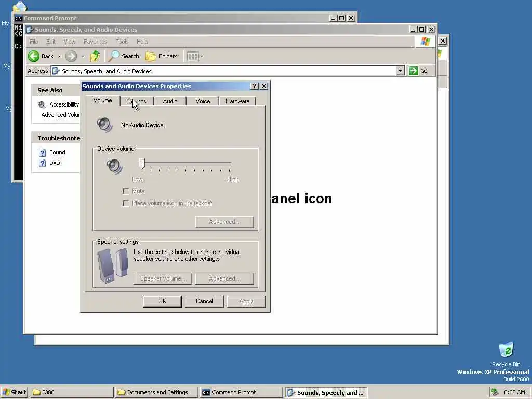Click the DVD troubleshooter help icon
Viewport: 532px width, 399px height.
click(43, 163)
